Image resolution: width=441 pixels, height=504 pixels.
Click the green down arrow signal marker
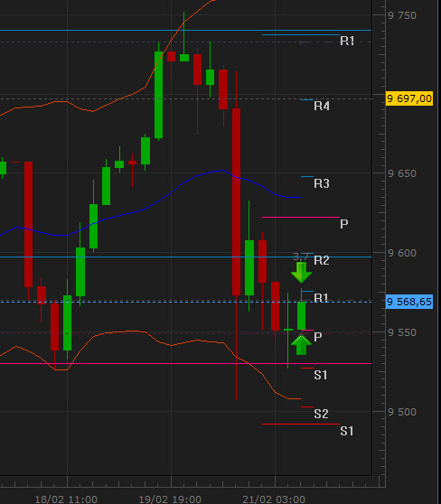tap(301, 273)
